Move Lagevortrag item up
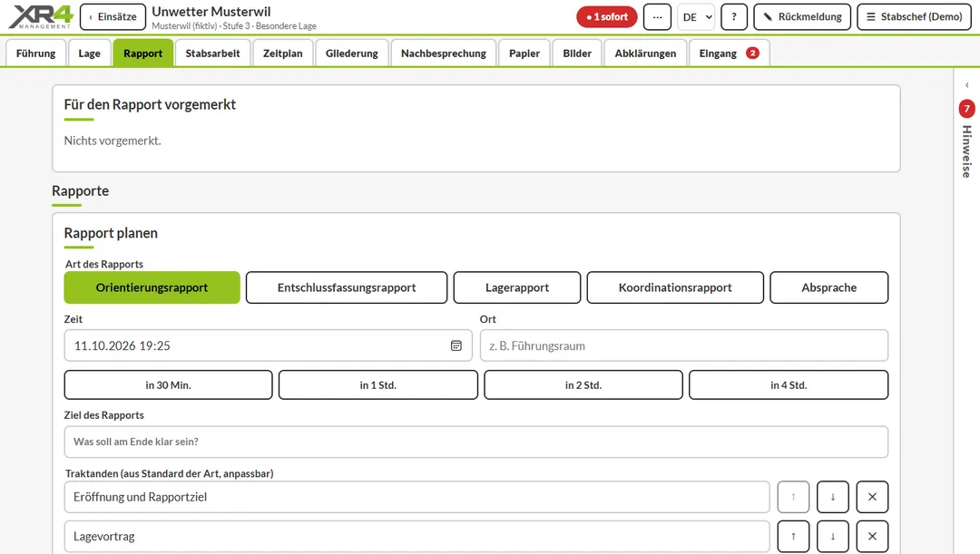Screen dimensions: 980x554 click(793, 537)
